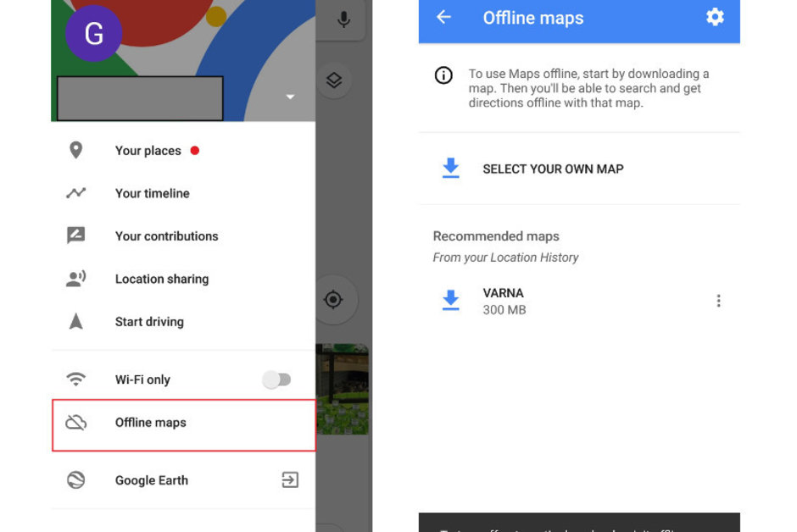The height and width of the screenshot is (532, 797).
Task: Click the Start driving navigation arrow icon
Action: (75, 321)
